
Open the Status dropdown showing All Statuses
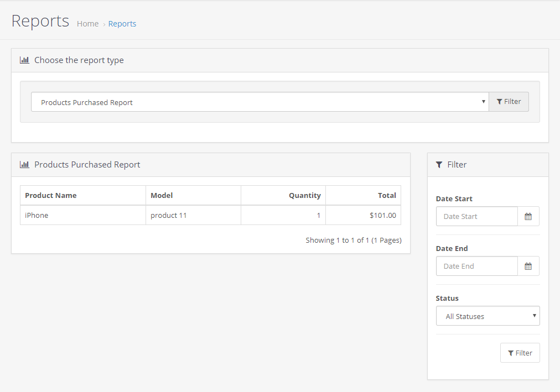click(488, 316)
